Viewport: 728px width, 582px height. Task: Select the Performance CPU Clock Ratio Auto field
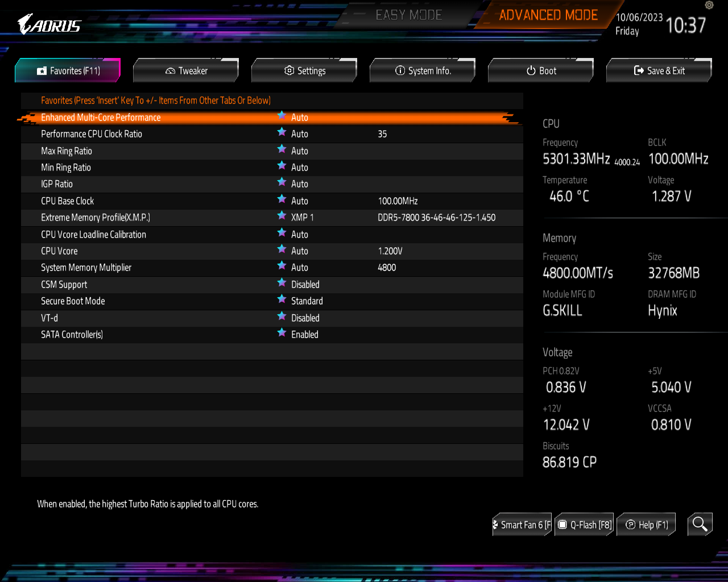[x=300, y=134]
